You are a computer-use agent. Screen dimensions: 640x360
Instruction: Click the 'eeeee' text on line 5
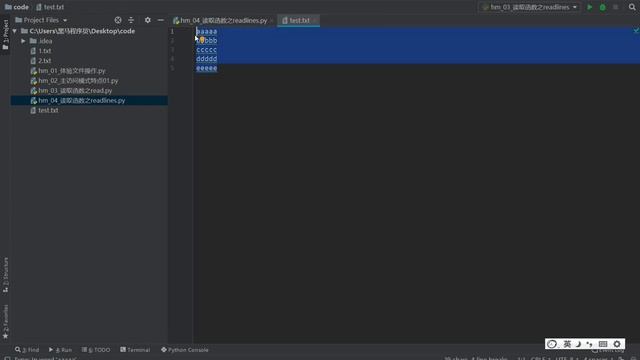pos(207,68)
